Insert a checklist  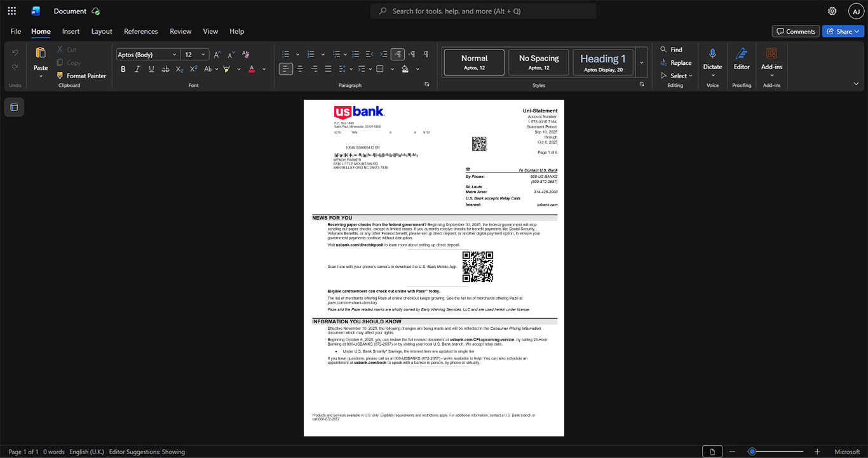(x=356, y=55)
